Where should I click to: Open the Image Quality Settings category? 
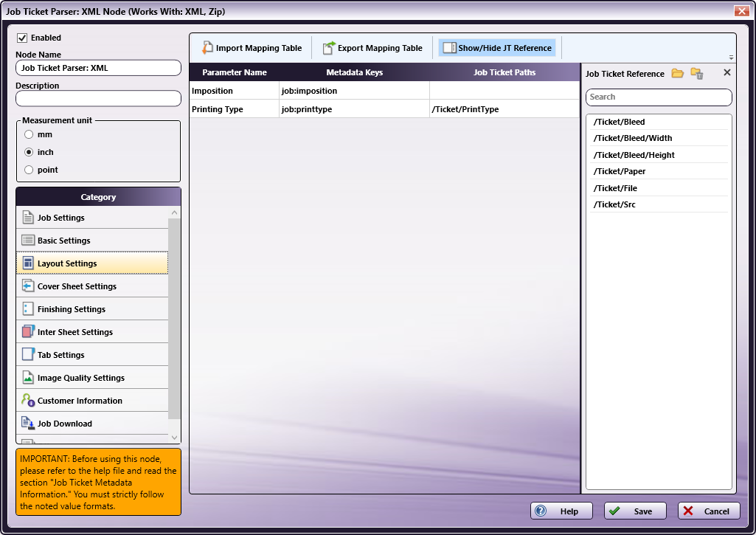click(92, 378)
